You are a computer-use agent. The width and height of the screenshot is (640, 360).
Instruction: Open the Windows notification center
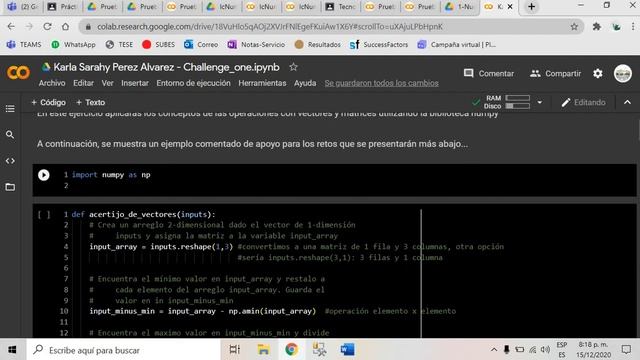point(626,350)
